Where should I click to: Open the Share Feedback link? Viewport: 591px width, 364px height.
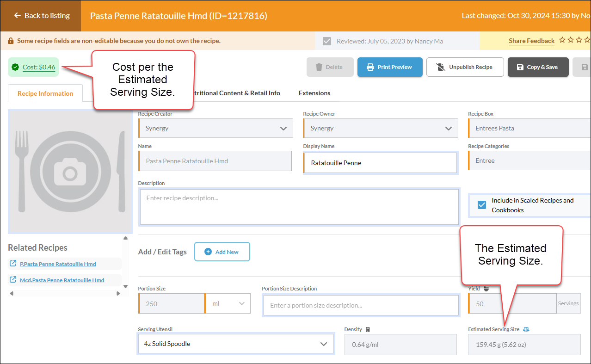click(x=531, y=41)
